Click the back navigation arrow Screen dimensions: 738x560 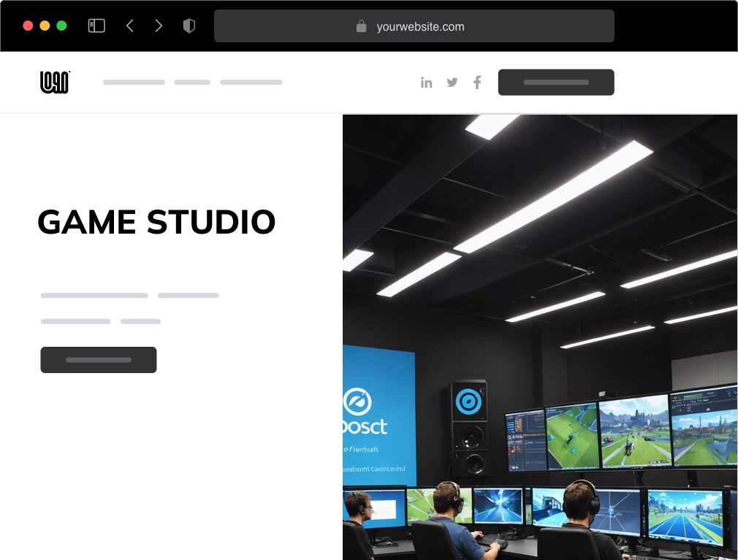(129, 25)
